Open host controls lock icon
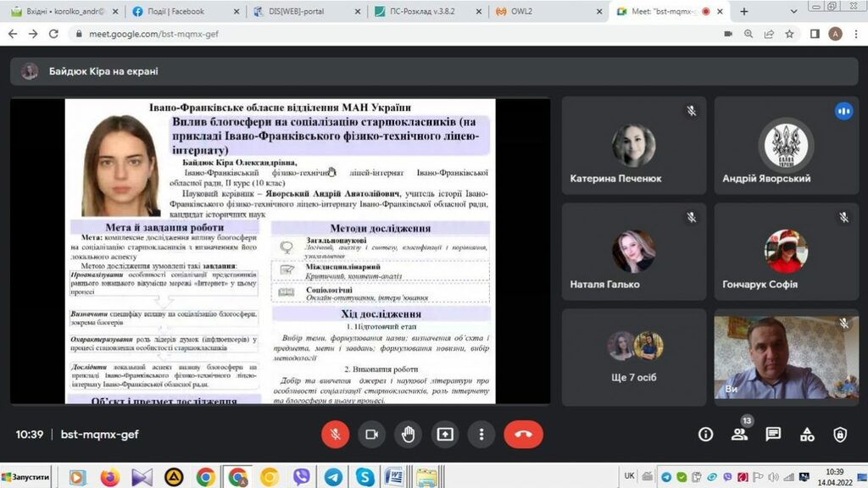 click(x=840, y=435)
